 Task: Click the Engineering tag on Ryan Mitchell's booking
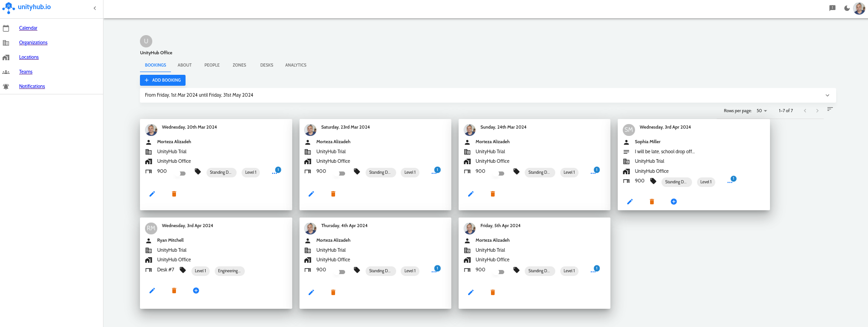click(229, 271)
